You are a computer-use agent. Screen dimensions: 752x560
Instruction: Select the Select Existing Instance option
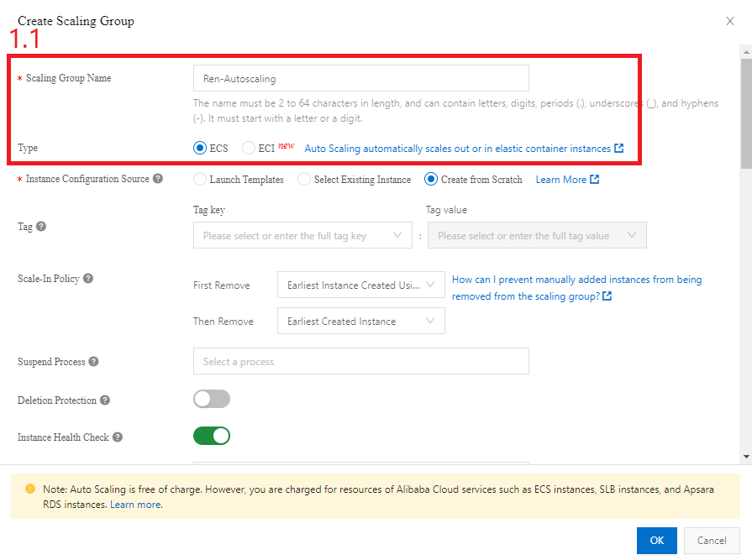point(304,179)
